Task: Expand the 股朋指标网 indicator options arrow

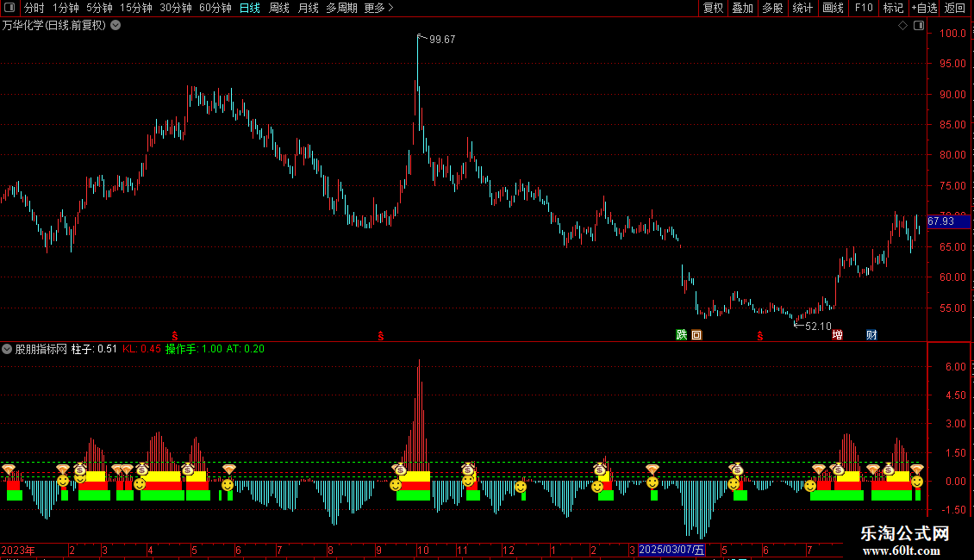Action: pos(7,349)
